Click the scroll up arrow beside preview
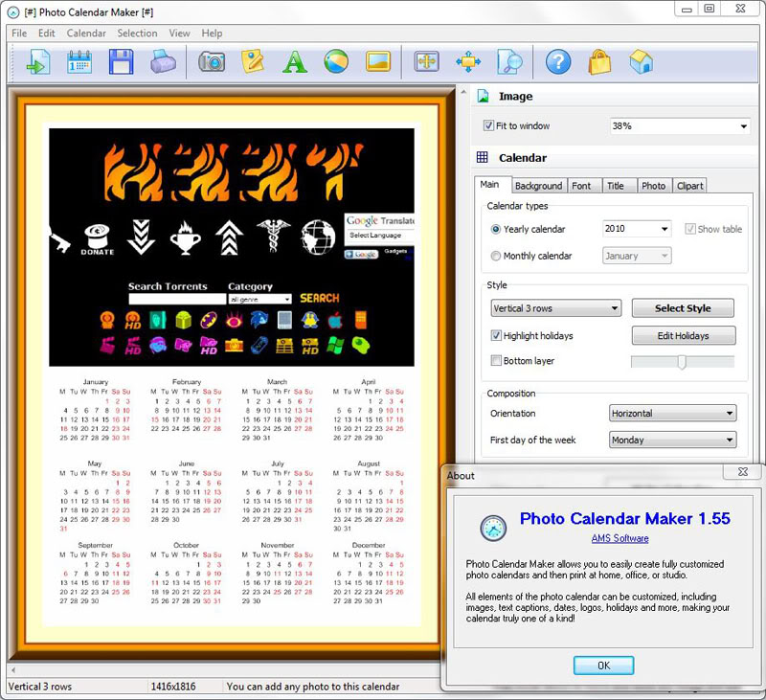Screen dimensions: 766x700 point(463,92)
